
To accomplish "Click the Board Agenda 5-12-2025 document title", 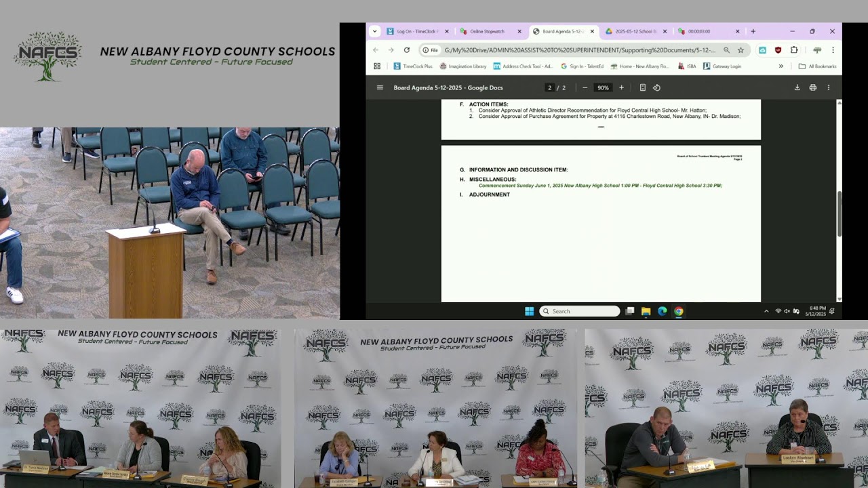I will point(448,87).
